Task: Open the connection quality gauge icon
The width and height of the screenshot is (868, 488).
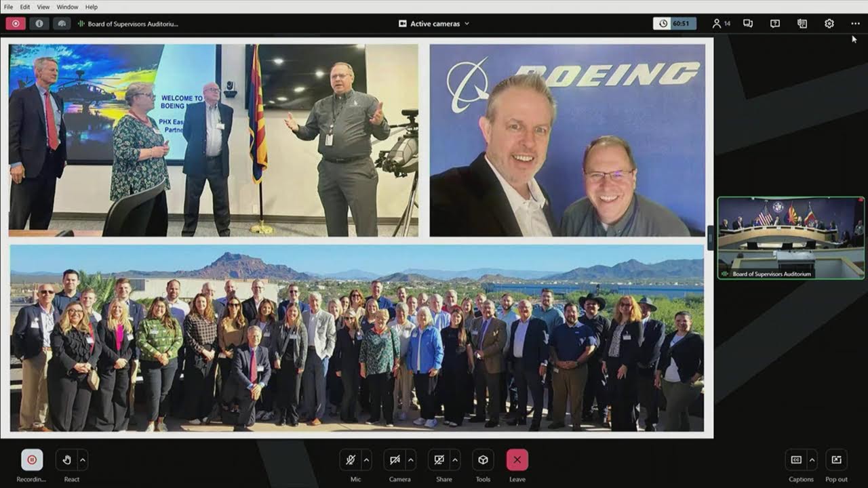Action: (x=62, y=24)
